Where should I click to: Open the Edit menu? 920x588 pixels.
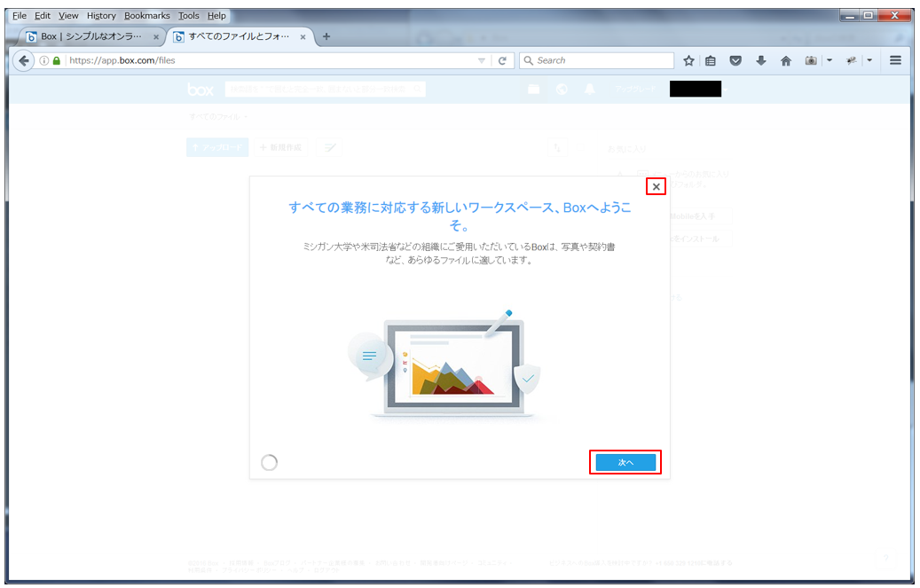click(x=43, y=16)
